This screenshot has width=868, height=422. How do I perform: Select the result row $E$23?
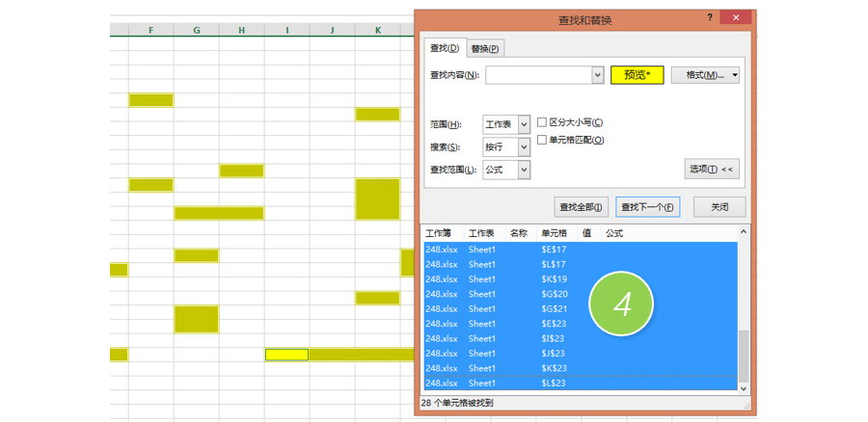click(x=581, y=324)
